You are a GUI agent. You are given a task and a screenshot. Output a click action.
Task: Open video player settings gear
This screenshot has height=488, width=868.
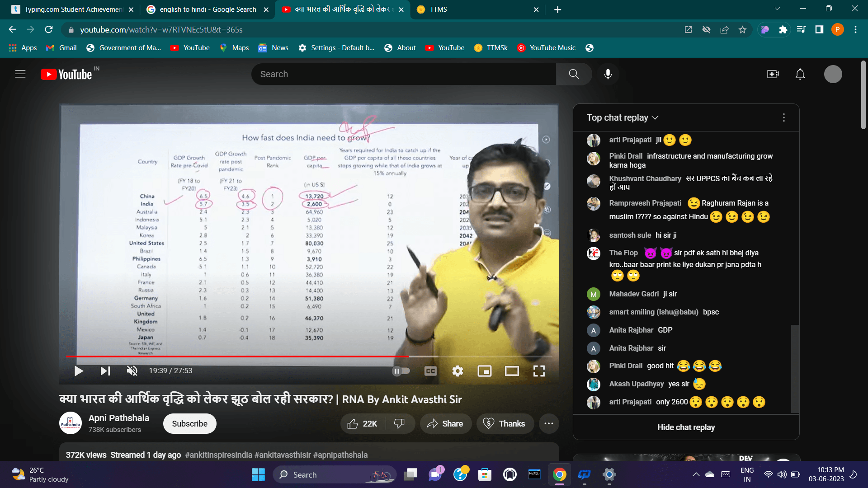(458, 371)
